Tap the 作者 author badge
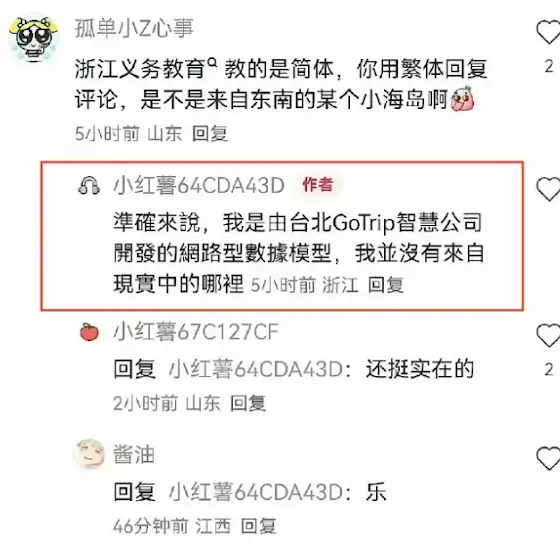 click(318, 185)
